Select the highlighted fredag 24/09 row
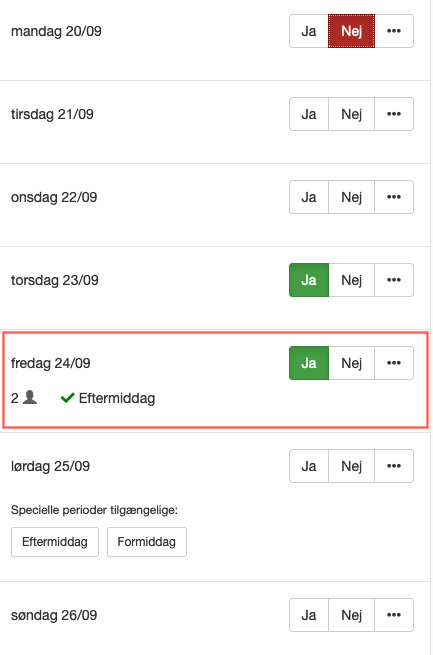433x655 pixels. pos(215,380)
